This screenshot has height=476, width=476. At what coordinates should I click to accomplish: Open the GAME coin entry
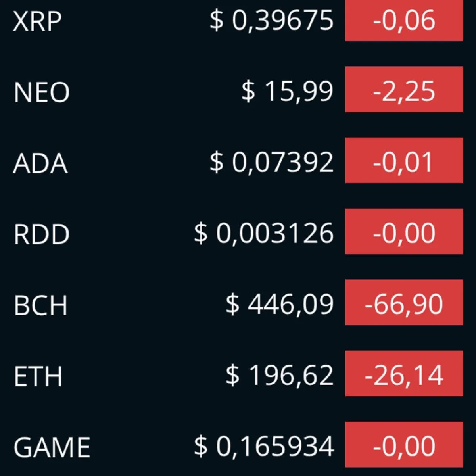238,445
